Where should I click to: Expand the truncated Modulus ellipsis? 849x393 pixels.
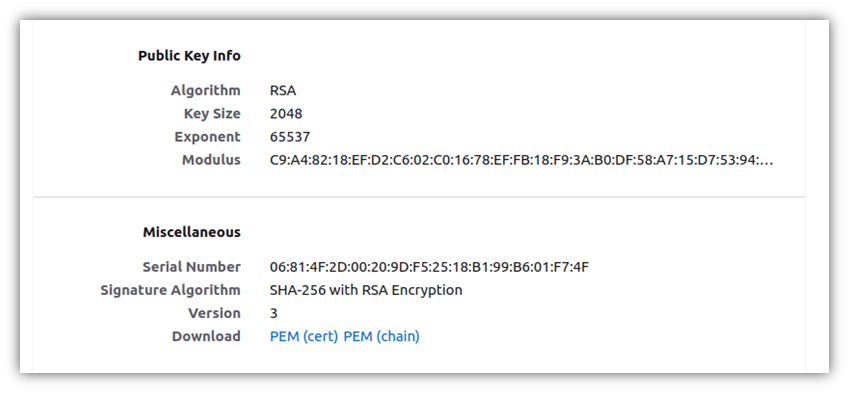(x=768, y=161)
